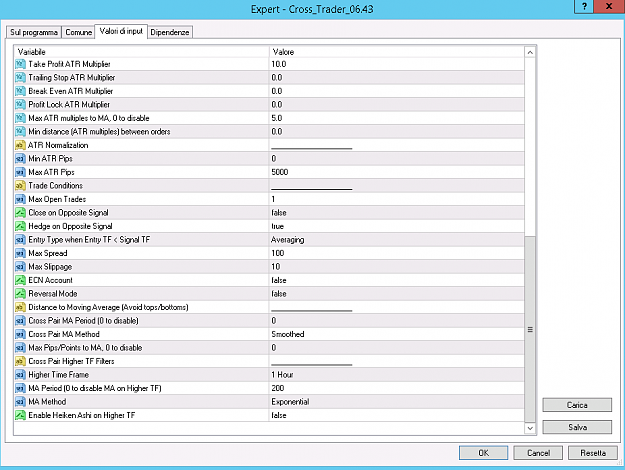Click the Cross Pair Higher TF Filters icon
The image size is (625, 470).
tap(20, 361)
